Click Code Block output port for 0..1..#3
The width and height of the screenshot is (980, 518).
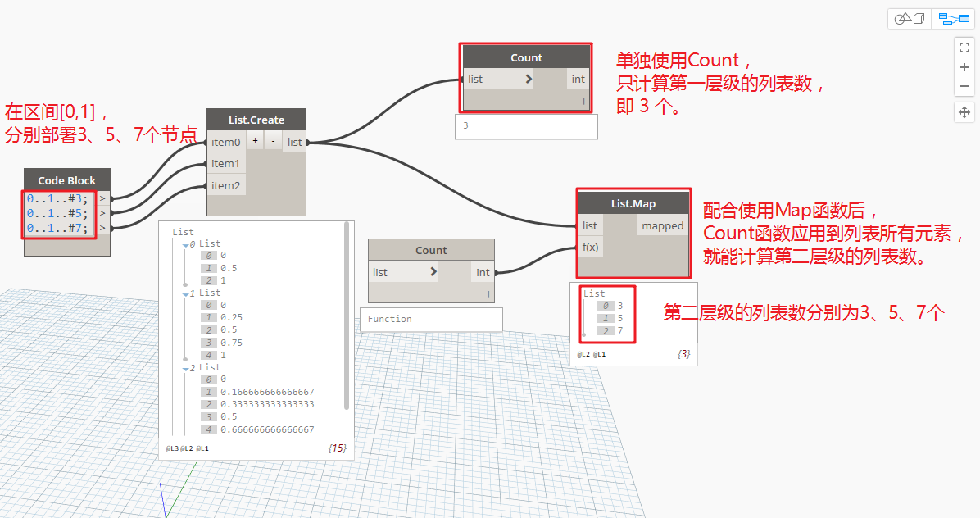[x=102, y=198]
